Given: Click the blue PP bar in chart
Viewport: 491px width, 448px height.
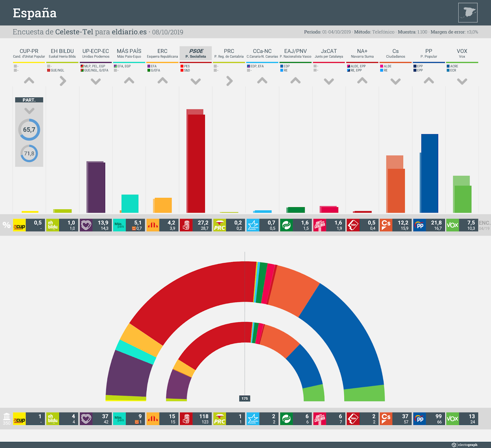Looking at the screenshot, I should pos(430,173).
